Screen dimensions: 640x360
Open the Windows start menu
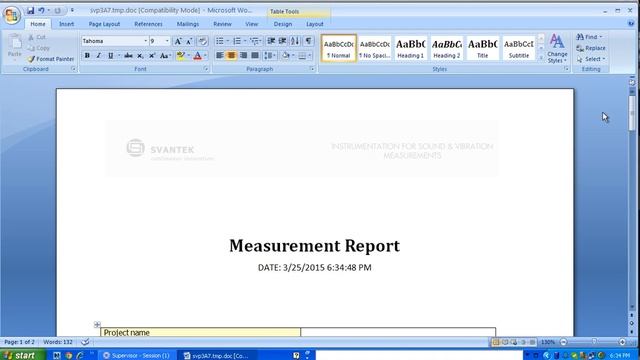coord(22,355)
